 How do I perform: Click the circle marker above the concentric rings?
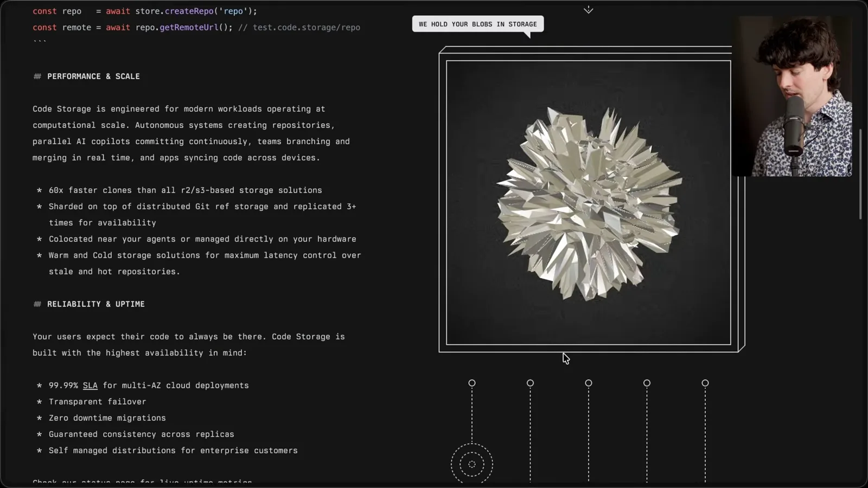pyautogui.click(x=472, y=383)
